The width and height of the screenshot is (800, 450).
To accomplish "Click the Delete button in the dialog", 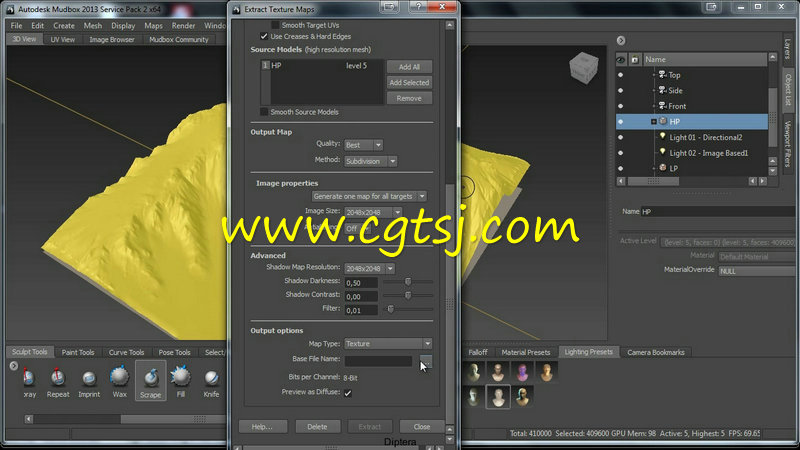I will point(317,427).
